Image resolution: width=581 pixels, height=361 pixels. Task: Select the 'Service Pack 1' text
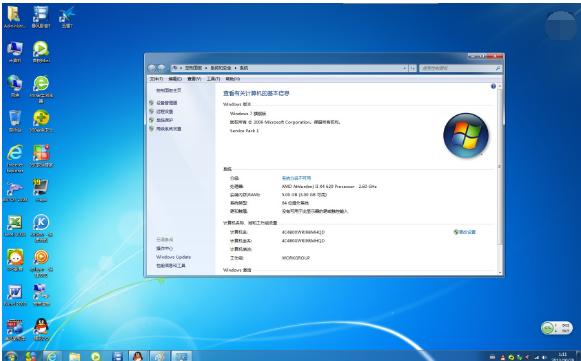click(x=244, y=131)
